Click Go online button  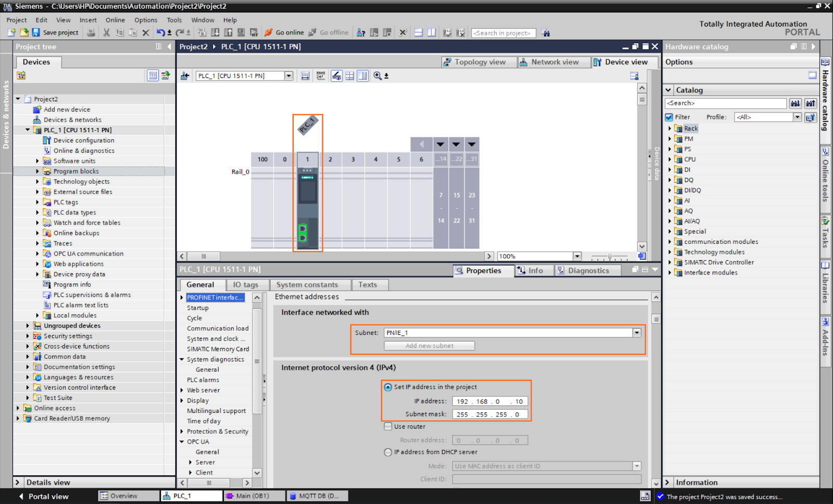tap(284, 33)
